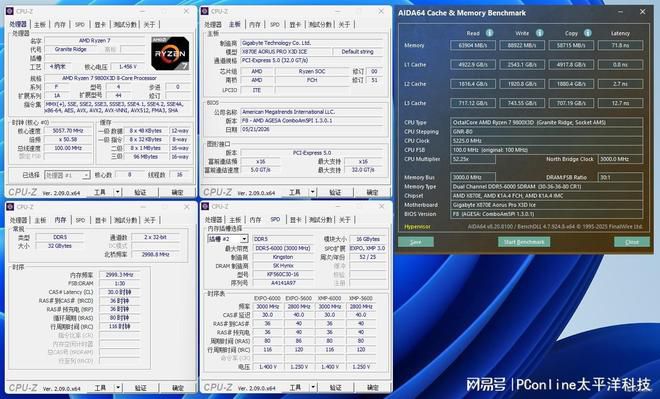Screen dimensions: 660x399
Task: Expand 工具 arrow in CPU-Z memory timings window
Action: 118,388
